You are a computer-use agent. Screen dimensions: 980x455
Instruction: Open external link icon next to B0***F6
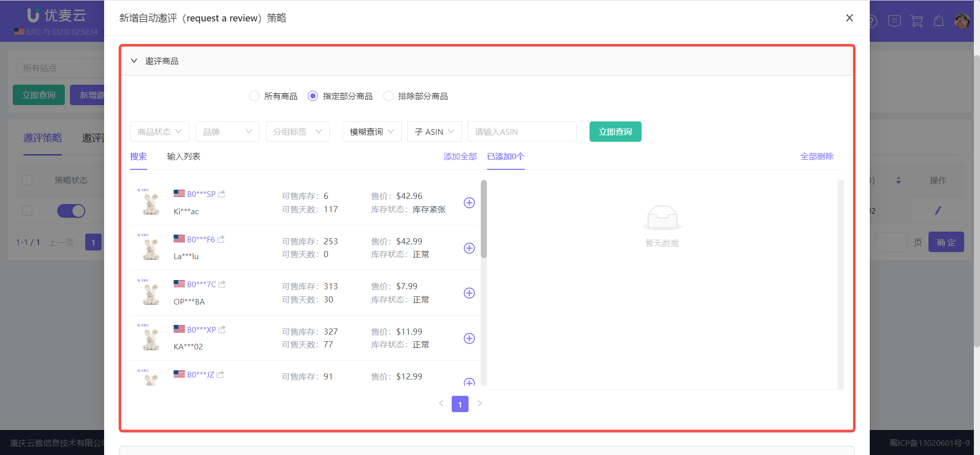(221, 239)
